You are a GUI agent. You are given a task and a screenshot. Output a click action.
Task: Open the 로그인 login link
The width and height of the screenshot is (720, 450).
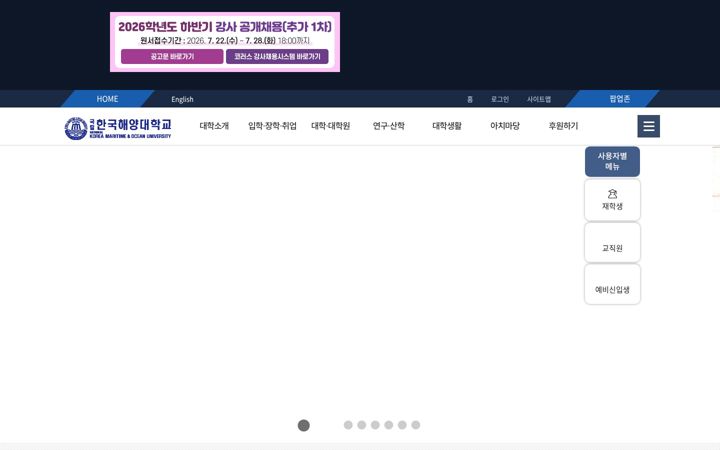tap(500, 99)
